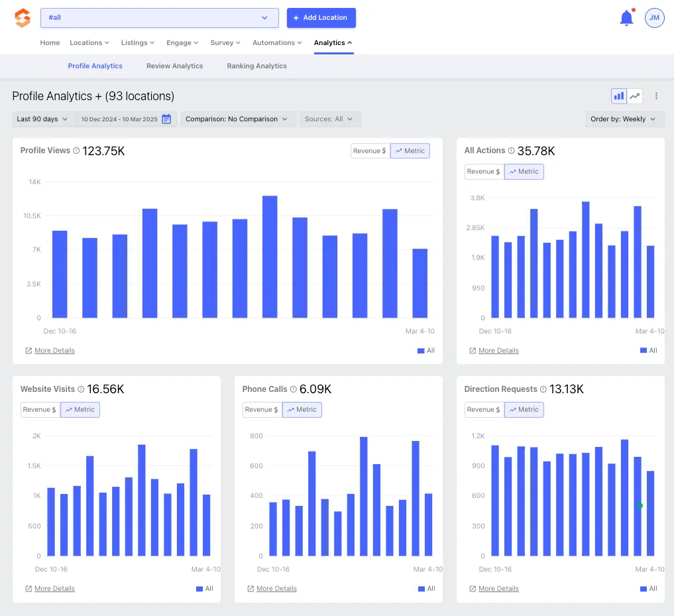Click the All legend swatch in Profile Views
The image size is (674, 616).
421,351
